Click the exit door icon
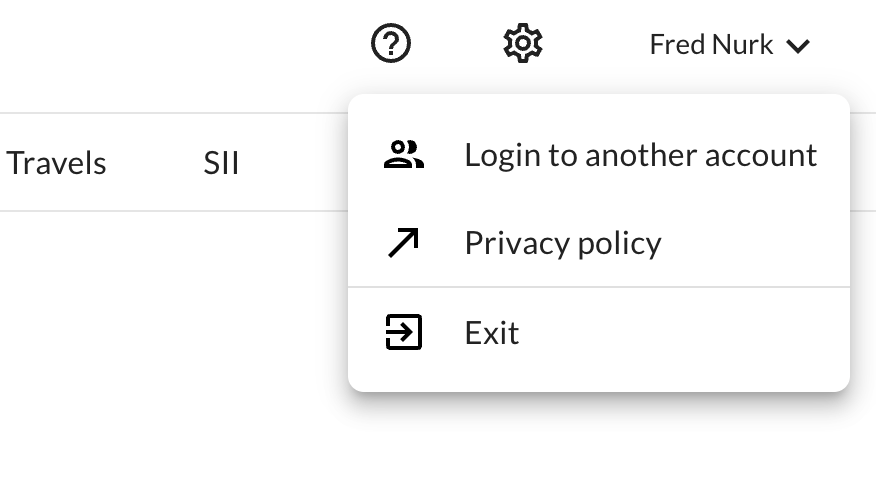 click(x=404, y=332)
